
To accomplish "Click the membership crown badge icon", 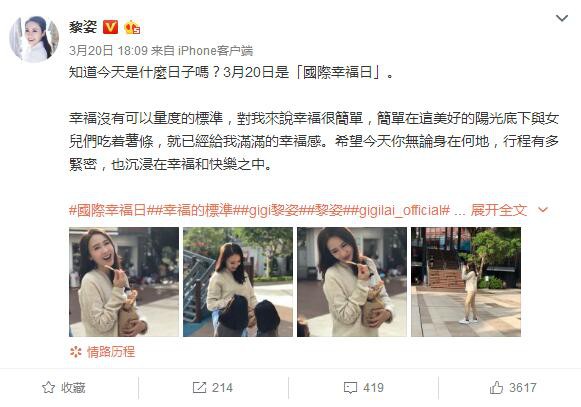I will click(132, 27).
